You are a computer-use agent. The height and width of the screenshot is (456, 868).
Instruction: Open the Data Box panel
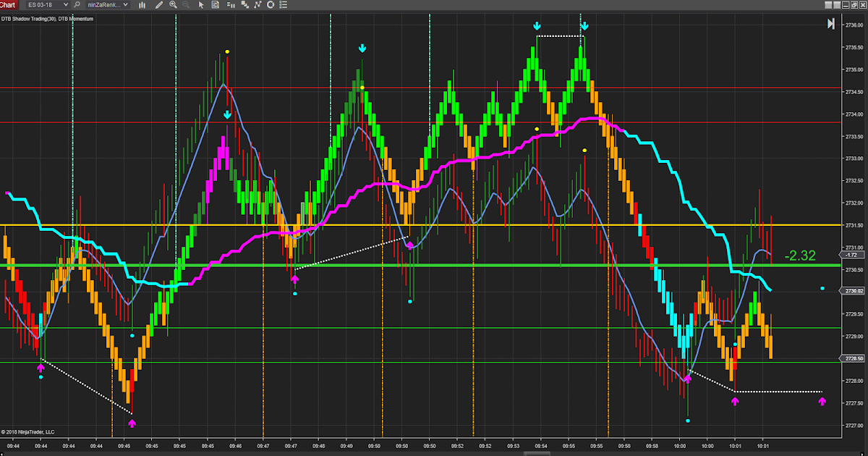(x=216, y=5)
